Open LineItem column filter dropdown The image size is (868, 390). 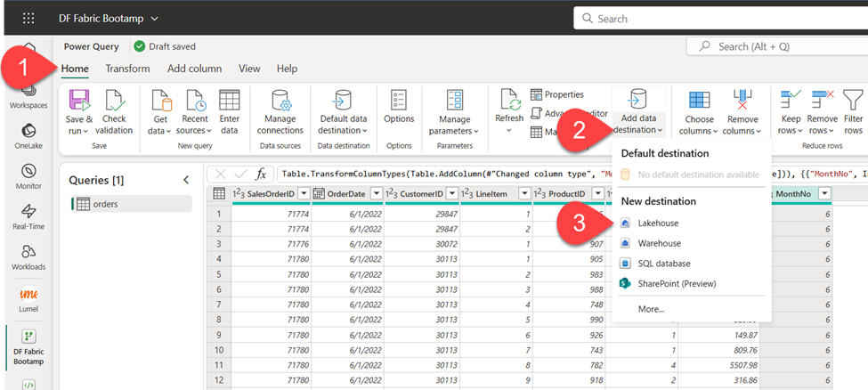[x=523, y=193]
